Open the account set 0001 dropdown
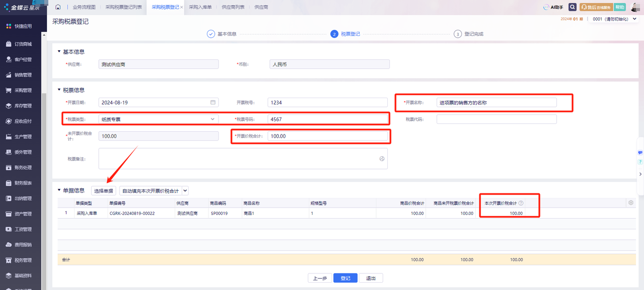 (615, 19)
